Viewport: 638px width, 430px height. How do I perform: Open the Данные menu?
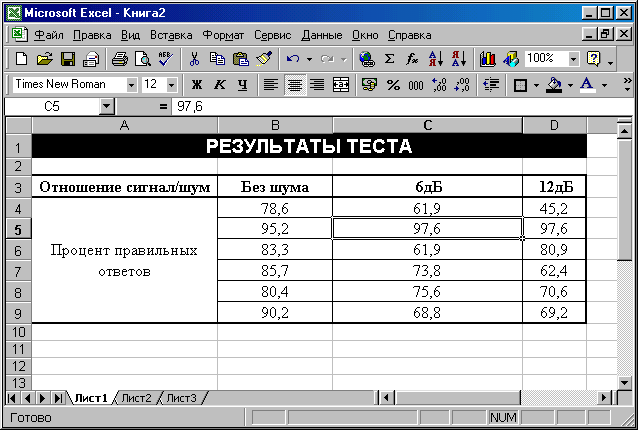(322, 35)
